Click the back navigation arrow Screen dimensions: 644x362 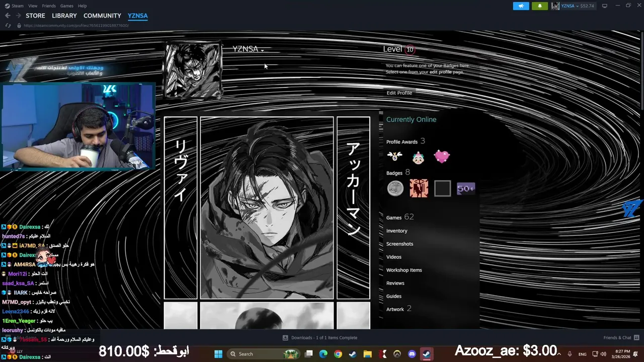pyautogui.click(x=8, y=16)
